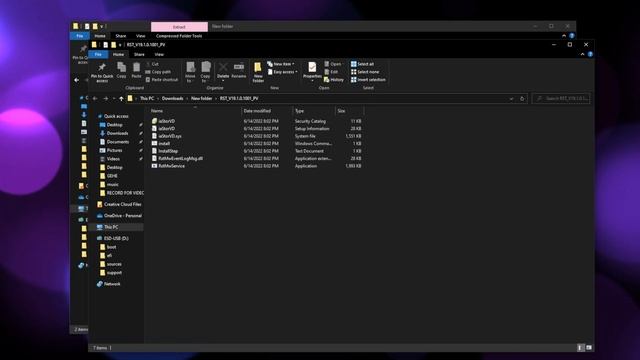The height and width of the screenshot is (360, 640).
Task: Open the New item dropdown
Action: pos(281,64)
